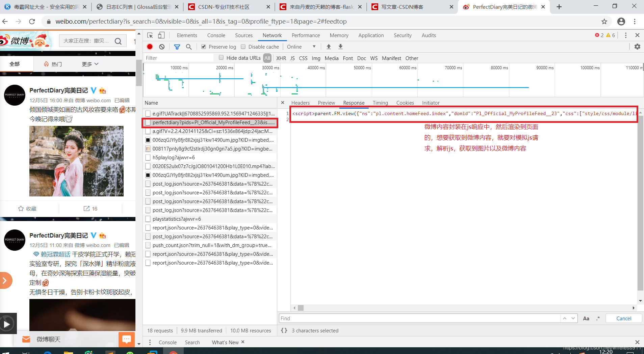The width and height of the screenshot is (644, 354).
Task: Click the Find input in response pane
Action: pos(420,318)
